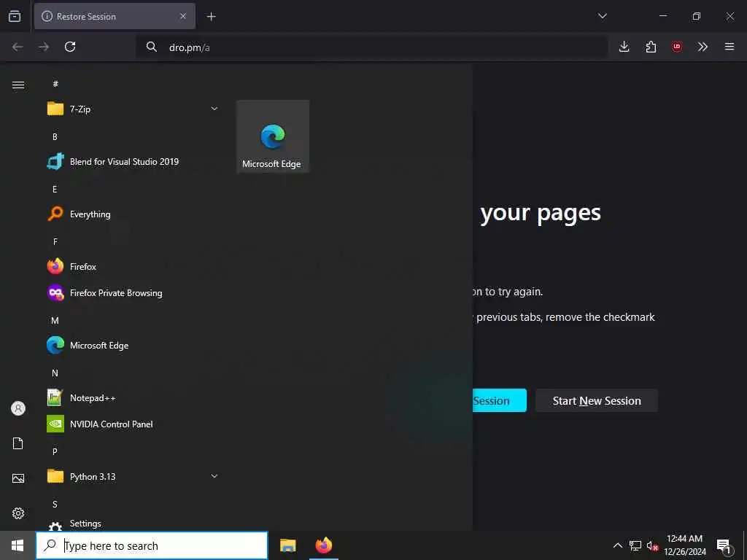Open Documents from Start sidebar
This screenshot has width=747, height=560.
click(x=18, y=443)
